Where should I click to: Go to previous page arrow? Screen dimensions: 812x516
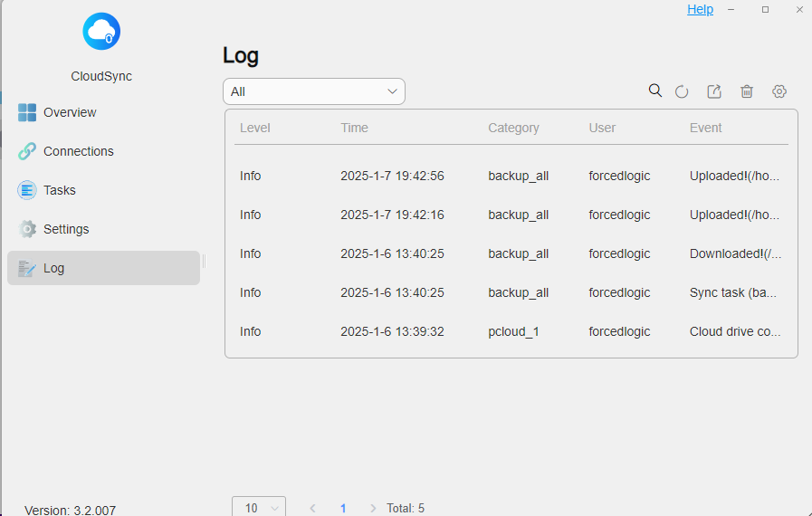(313, 508)
